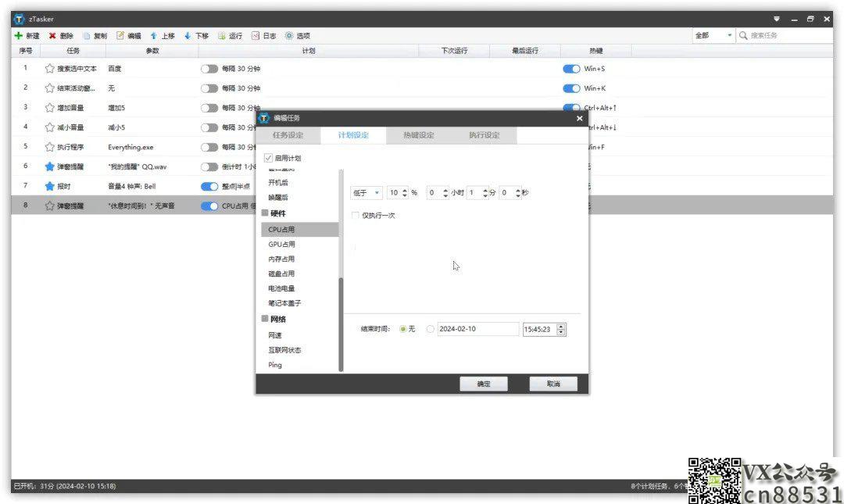The image size is (844, 504).
Task: Star the 增加音量 task in row 3
Action: (x=49, y=108)
